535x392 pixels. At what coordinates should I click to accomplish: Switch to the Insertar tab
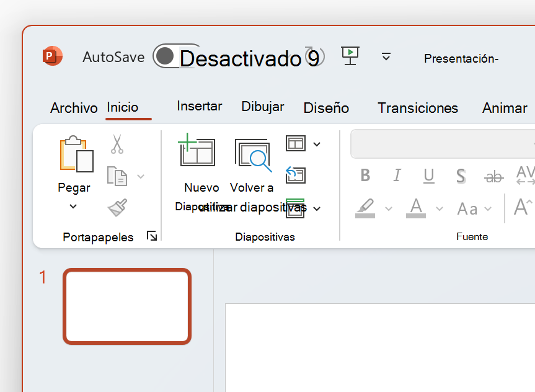pyautogui.click(x=199, y=106)
